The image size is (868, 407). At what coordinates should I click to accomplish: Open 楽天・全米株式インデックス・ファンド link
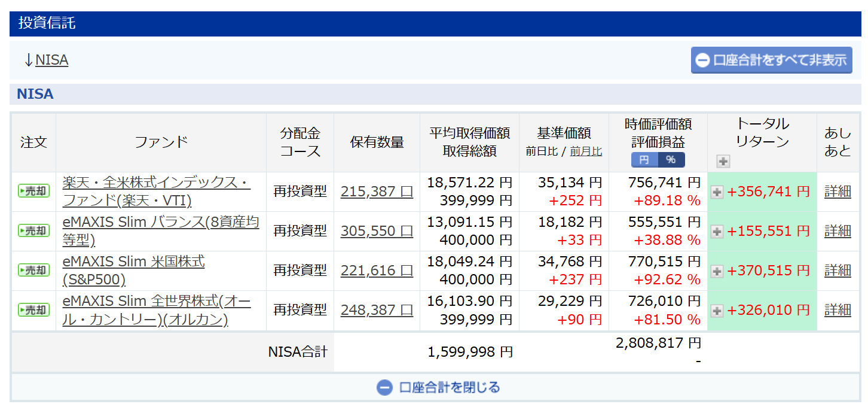point(157,191)
